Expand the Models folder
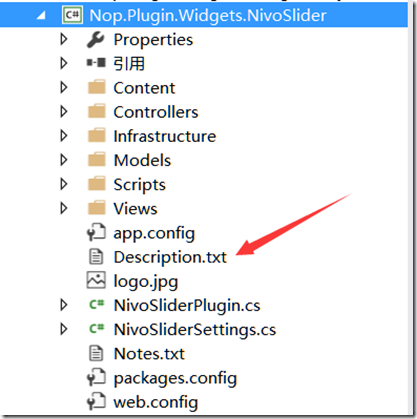417x419 pixels. click(x=64, y=160)
